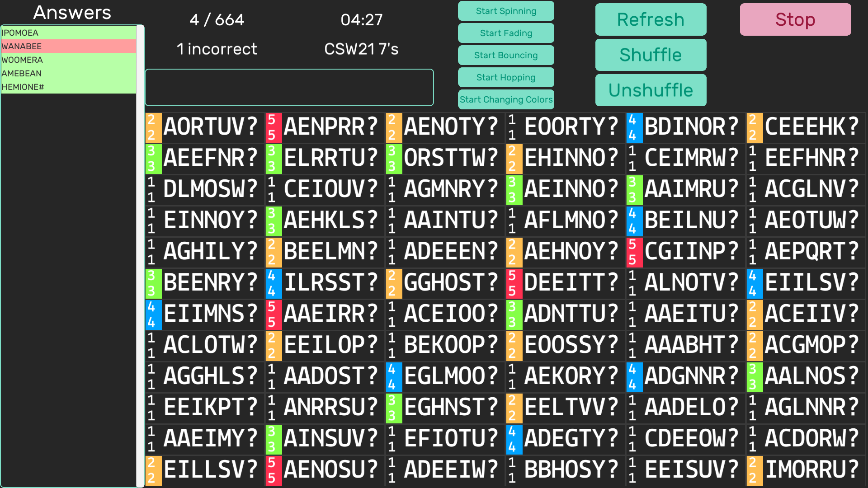Select the CGIINP? alphagram tile
The width and height of the screenshot is (868, 488).
coord(692,251)
